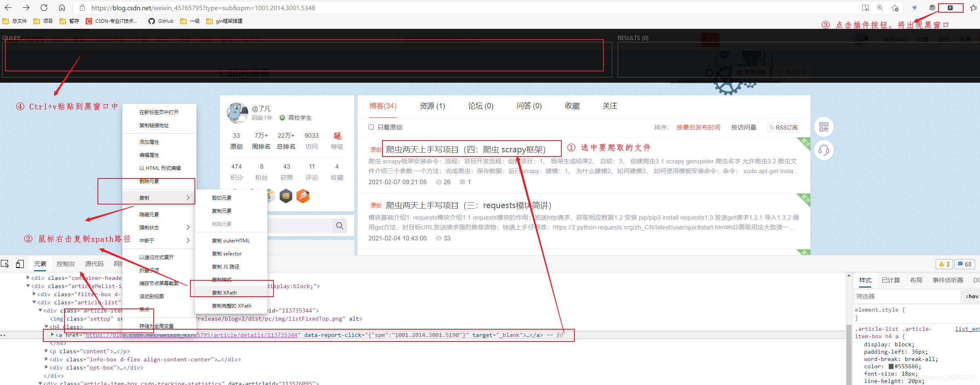Expand the p class="content" node
Viewport: 980px width, 385px height.
click(x=46, y=351)
